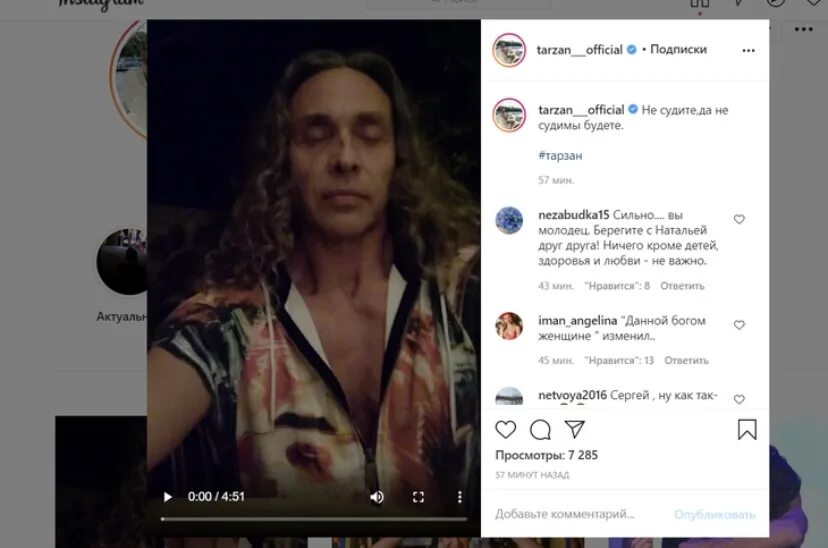This screenshot has width=828, height=548.
Task: Like the post with the heart icon
Action: click(505, 429)
